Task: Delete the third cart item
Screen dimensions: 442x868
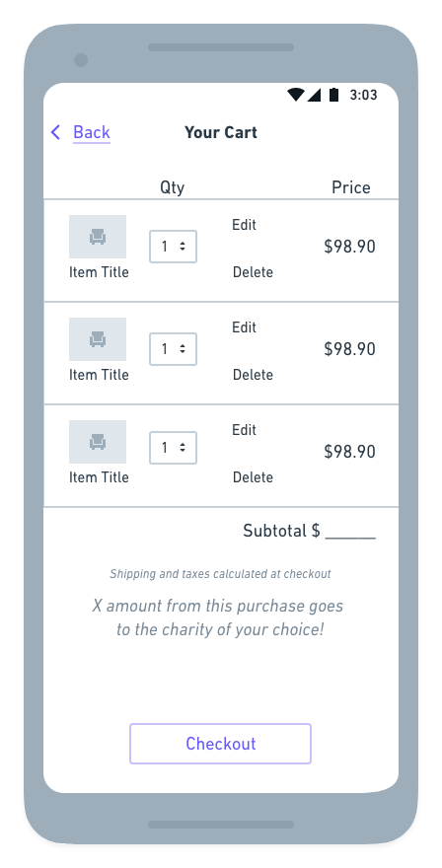Action: (x=253, y=477)
